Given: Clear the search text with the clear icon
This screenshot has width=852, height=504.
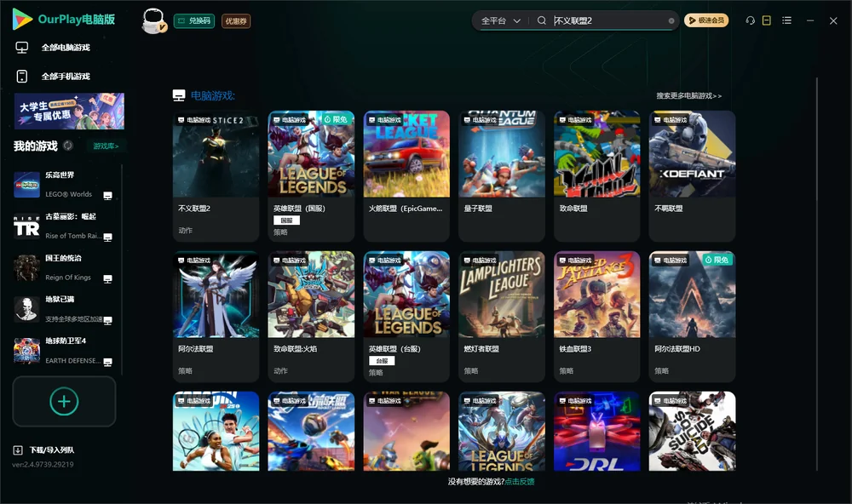Looking at the screenshot, I should (671, 21).
